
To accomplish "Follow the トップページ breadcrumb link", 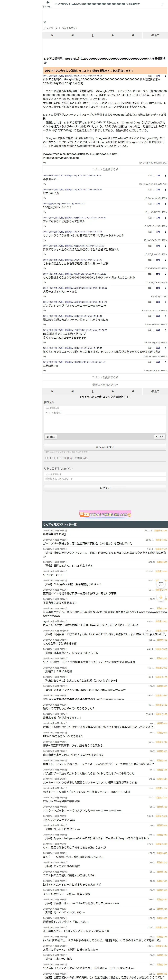I will (50, 28).
